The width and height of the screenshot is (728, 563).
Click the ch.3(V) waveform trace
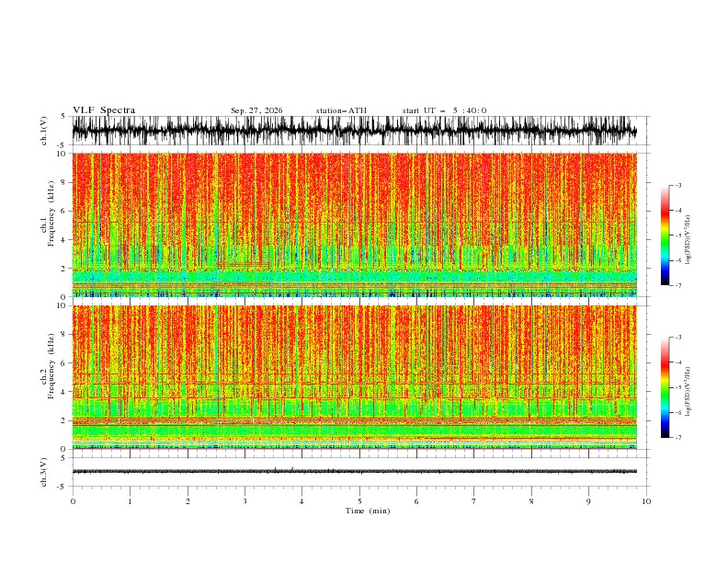tap(354, 472)
